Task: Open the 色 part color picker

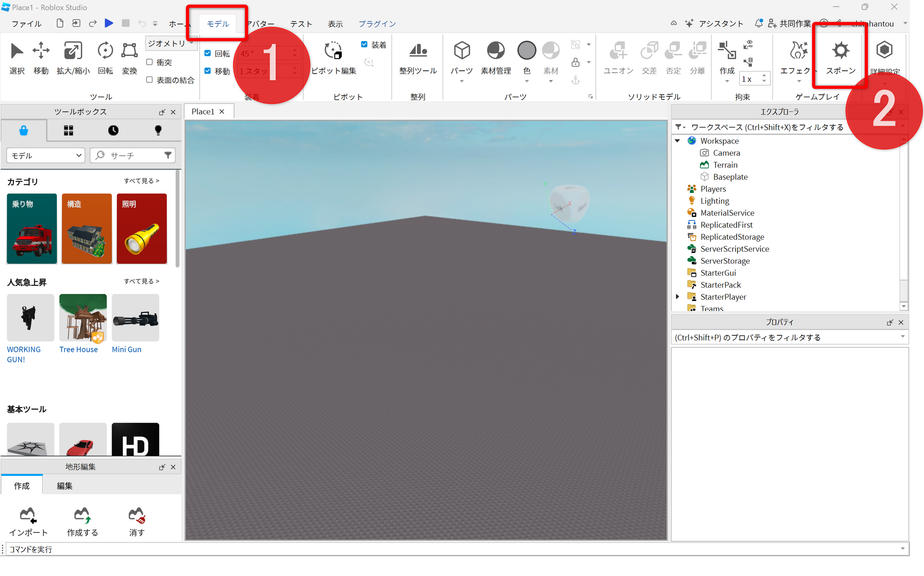Action: coord(526,51)
